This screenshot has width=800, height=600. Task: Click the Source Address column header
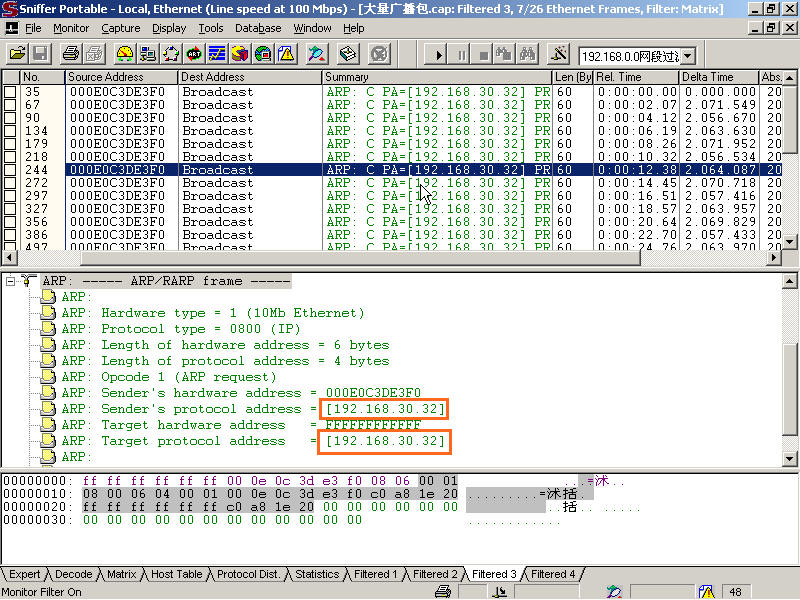click(120, 77)
